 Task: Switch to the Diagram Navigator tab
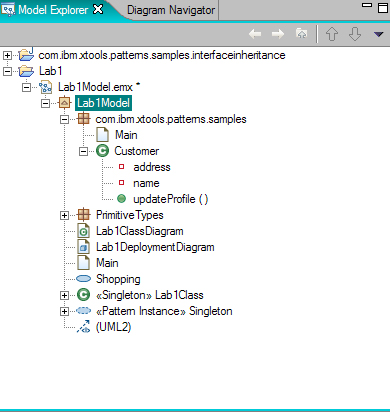click(x=171, y=10)
